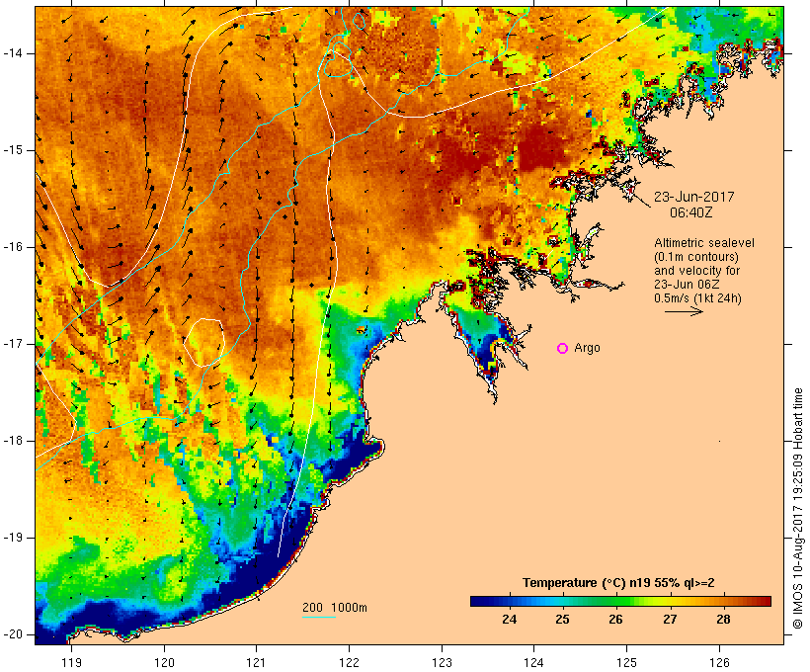Image resolution: width=810 pixels, height=672 pixels.
Task: Click the '-17' latitude axis label
Action: click(x=13, y=344)
